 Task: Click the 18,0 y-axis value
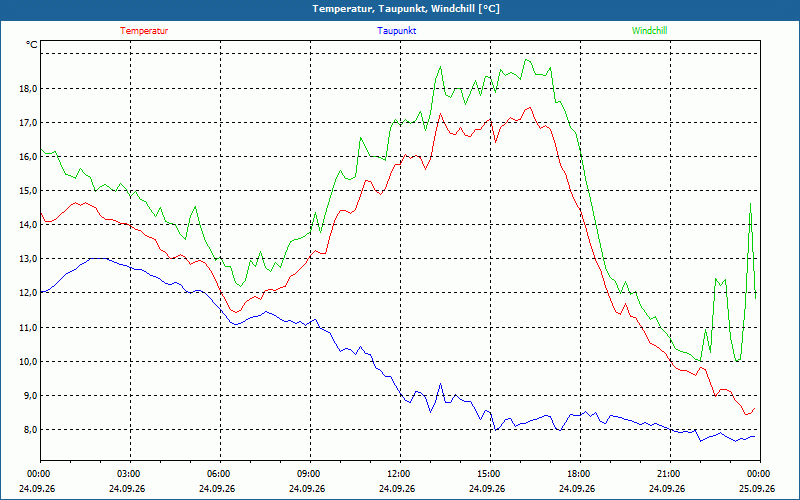(x=28, y=89)
